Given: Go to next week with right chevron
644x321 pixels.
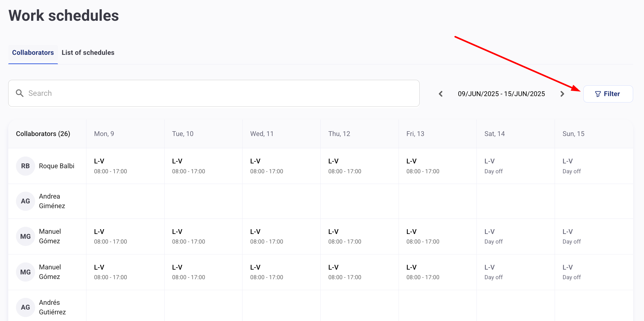Looking at the screenshot, I should [x=562, y=94].
